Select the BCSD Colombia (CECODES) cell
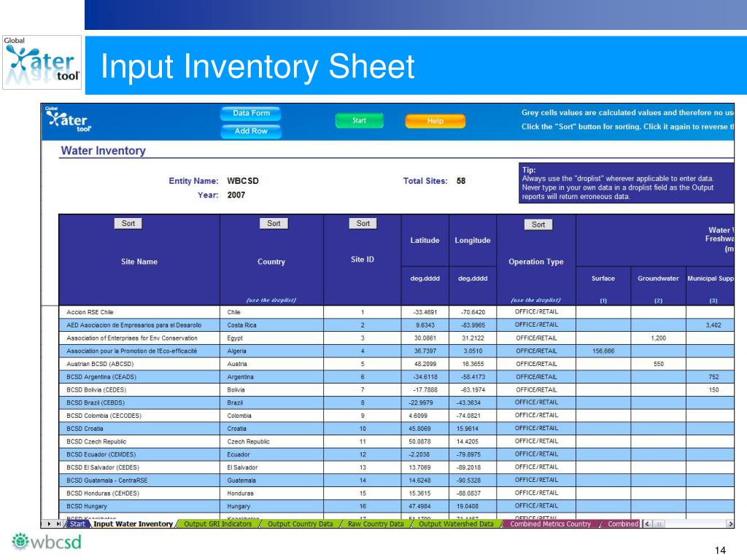Image resolution: width=747 pixels, height=560 pixels. pos(139,416)
